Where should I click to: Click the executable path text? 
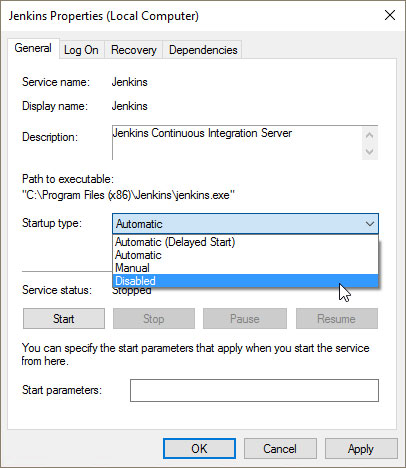point(128,195)
